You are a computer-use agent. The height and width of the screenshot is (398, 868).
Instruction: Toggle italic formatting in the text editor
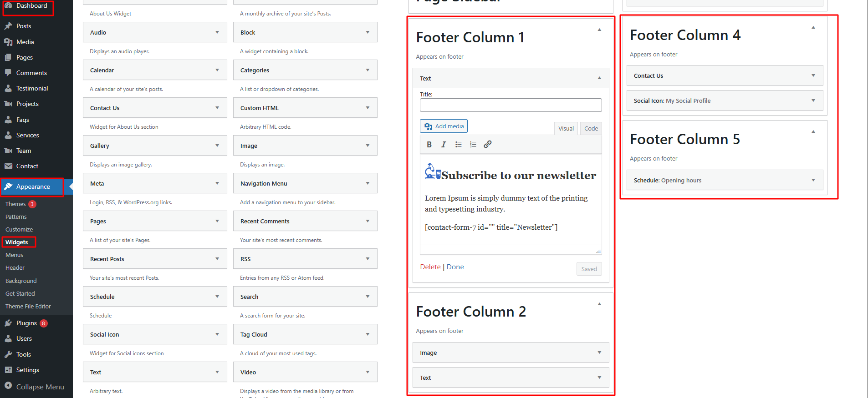tap(444, 144)
